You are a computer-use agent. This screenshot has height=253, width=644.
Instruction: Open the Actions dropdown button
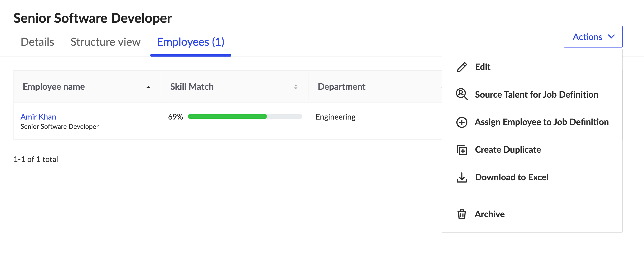point(593,36)
